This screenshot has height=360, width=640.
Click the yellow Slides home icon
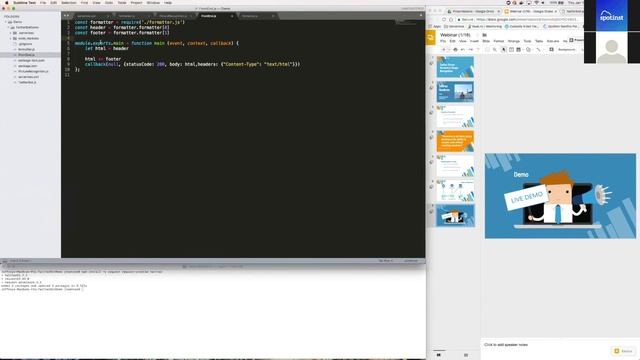tap(431, 38)
